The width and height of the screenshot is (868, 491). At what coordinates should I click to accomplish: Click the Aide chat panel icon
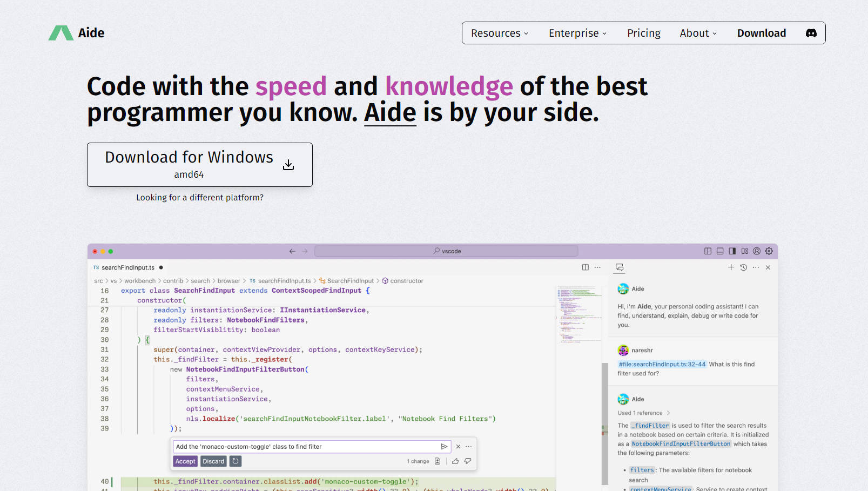click(620, 267)
